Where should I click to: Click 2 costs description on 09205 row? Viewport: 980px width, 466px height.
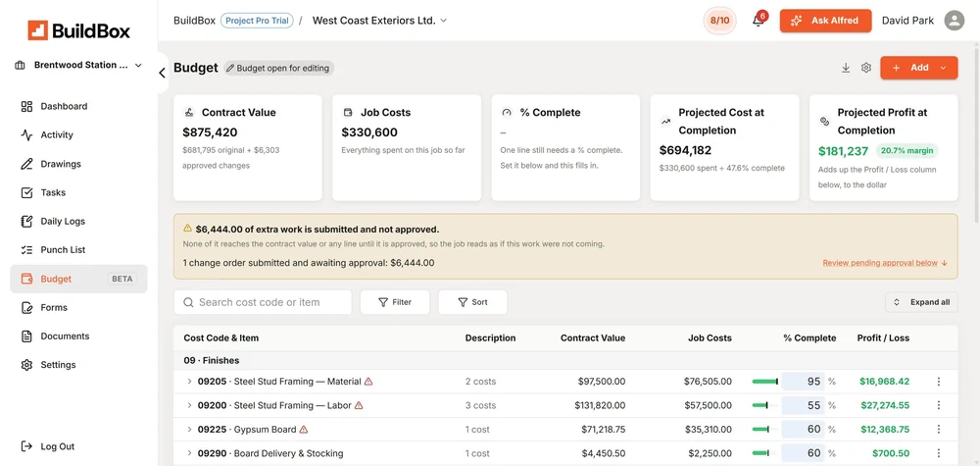(480, 382)
